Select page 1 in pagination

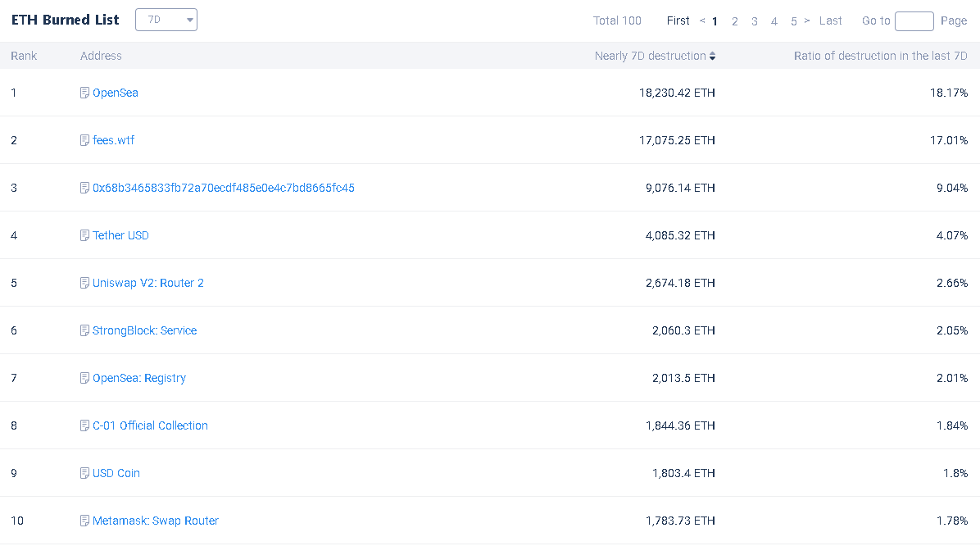[x=715, y=21]
